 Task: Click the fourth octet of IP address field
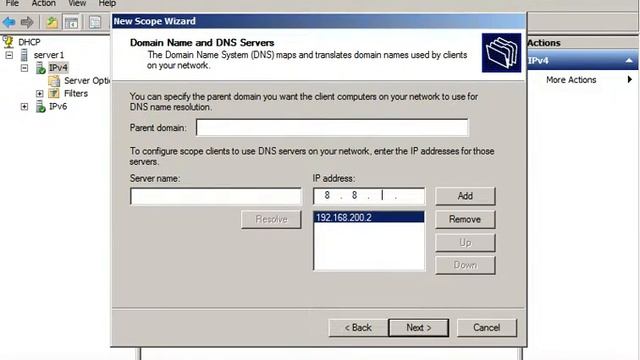click(x=410, y=196)
